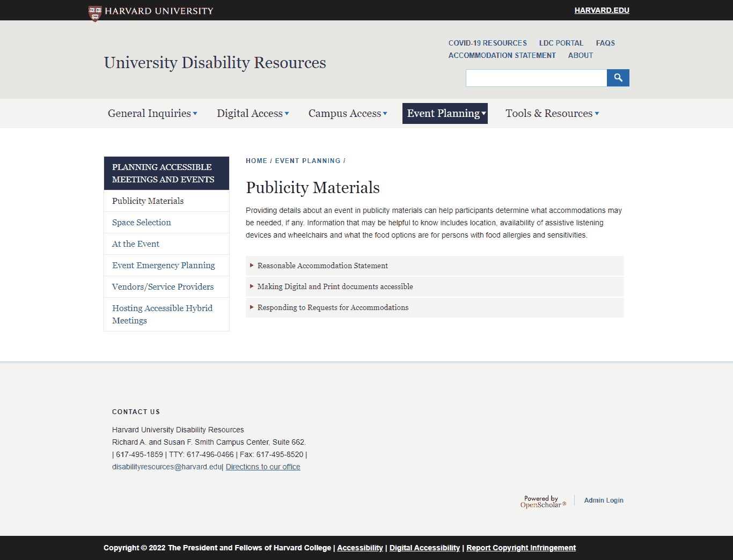Click the Admin Login link
Viewport: 733px width, 560px height.
(604, 500)
